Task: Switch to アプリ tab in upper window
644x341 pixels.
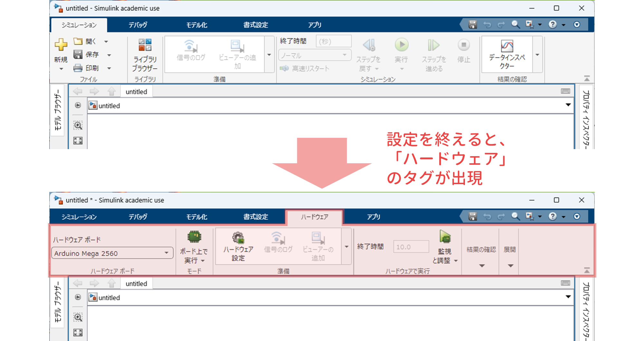Action: click(x=315, y=25)
